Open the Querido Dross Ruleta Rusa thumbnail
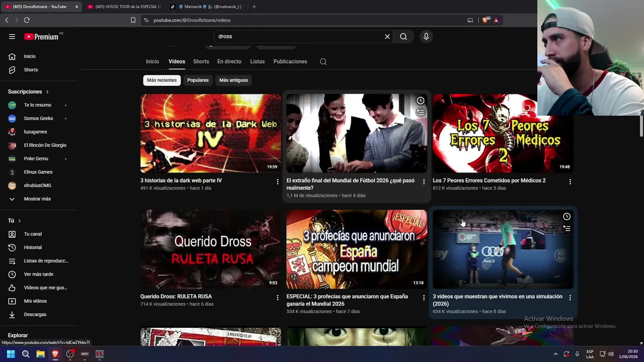644x362 pixels. click(211, 249)
